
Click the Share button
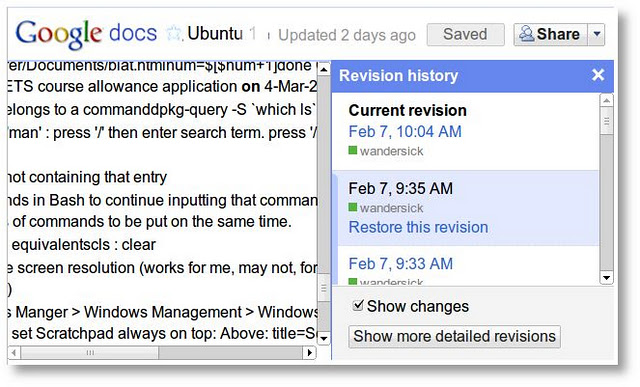point(550,34)
